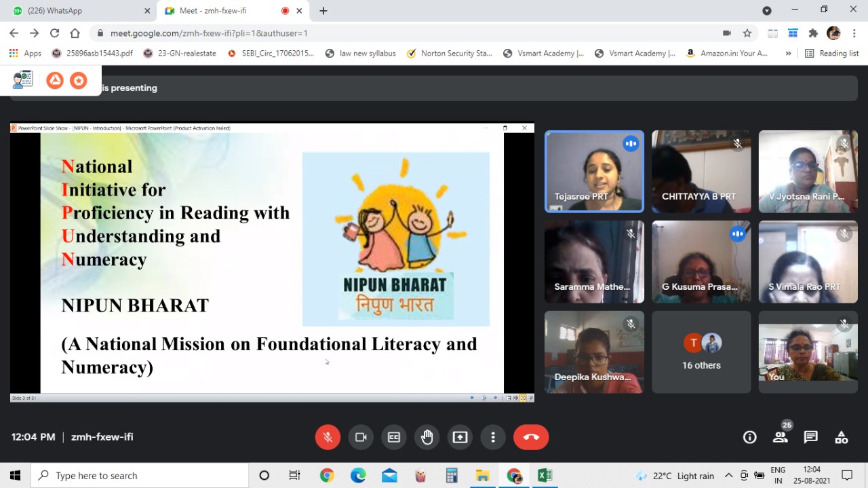Image resolution: width=868 pixels, height=488 pixels.
Task: Open the 16 others tile
Action: 701,352
